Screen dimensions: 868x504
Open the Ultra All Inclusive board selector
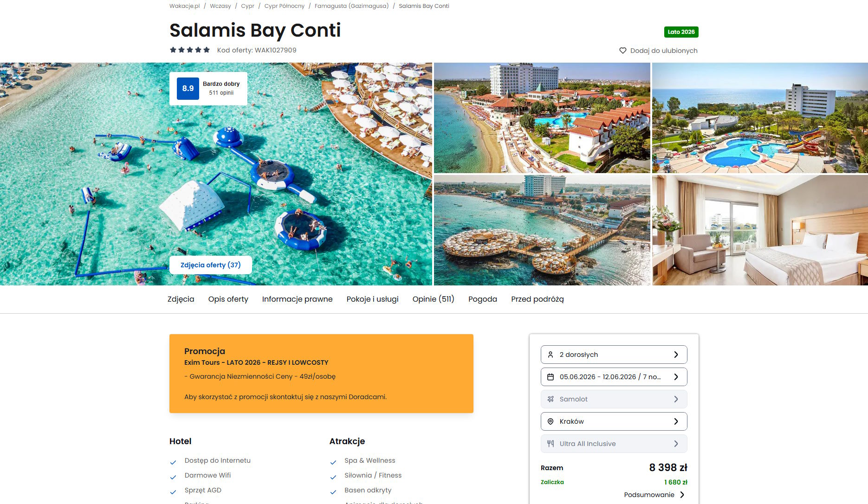(614, 444)
